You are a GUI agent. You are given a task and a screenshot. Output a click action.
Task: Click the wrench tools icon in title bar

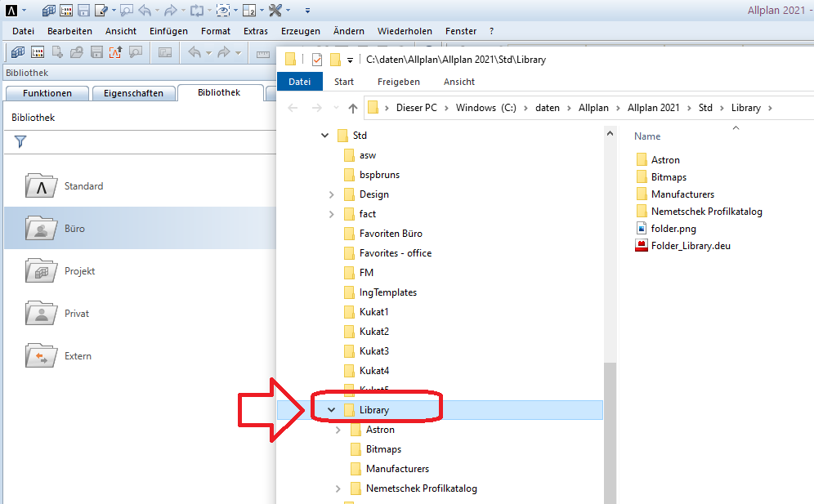click(275, 11)
